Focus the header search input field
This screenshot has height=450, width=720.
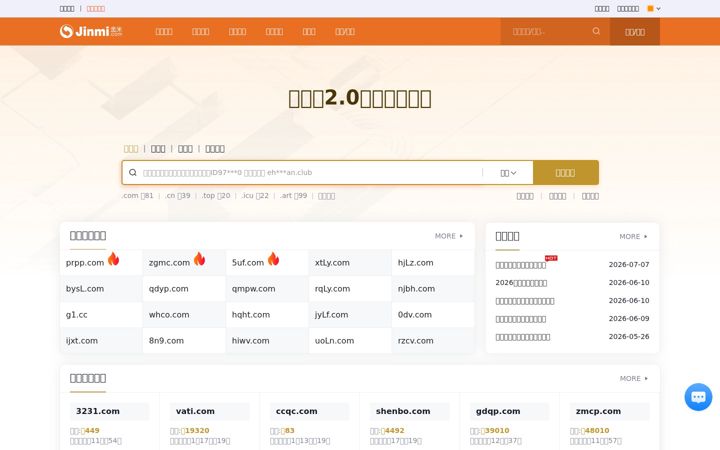pos(550,31)
